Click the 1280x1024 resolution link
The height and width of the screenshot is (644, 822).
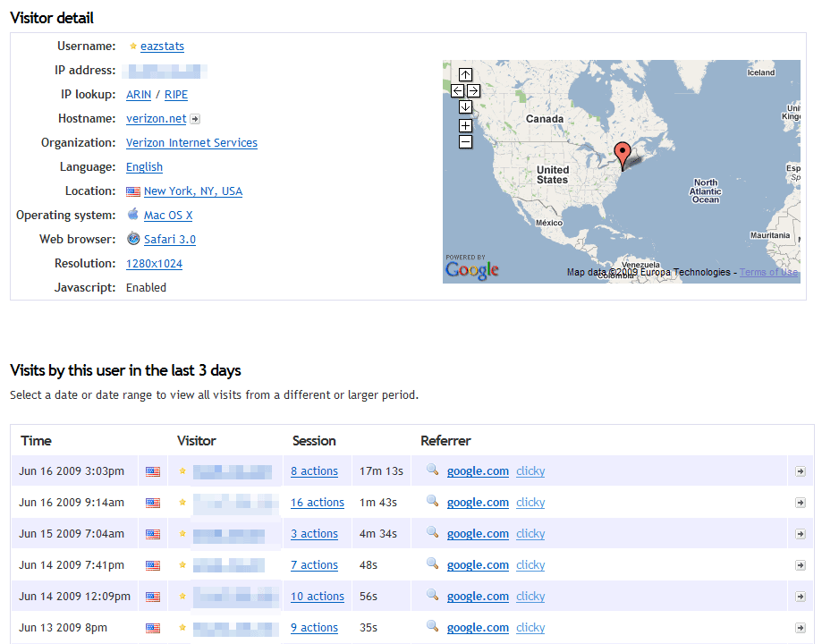click(154, 263)
